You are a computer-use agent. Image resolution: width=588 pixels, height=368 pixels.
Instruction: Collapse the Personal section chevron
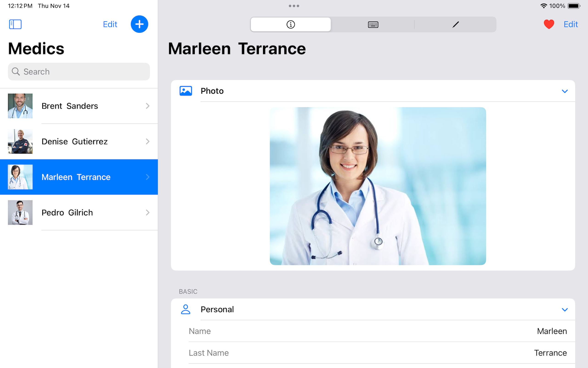click(x=565, y=310)
